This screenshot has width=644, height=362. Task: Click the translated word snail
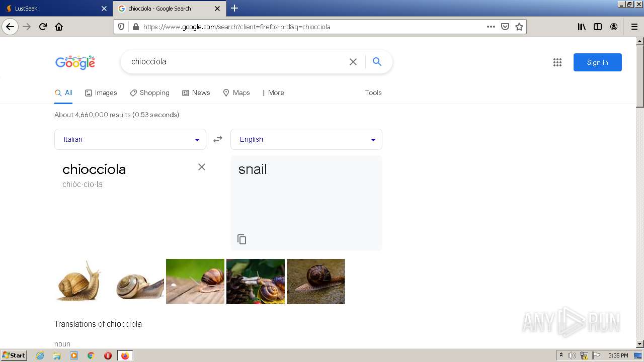tap(253, 169)
